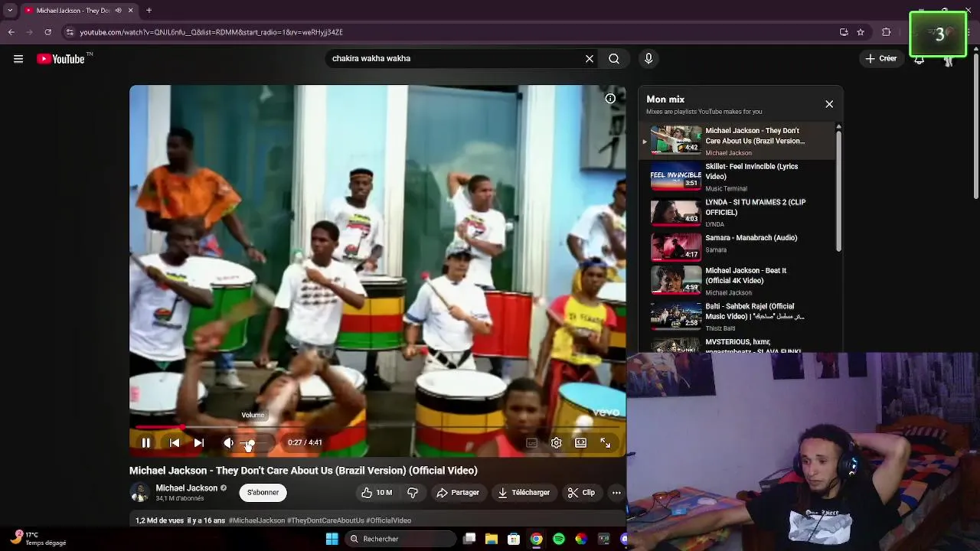
Task: Open more actions three-dot menu
Action: [x=616, y=493]
